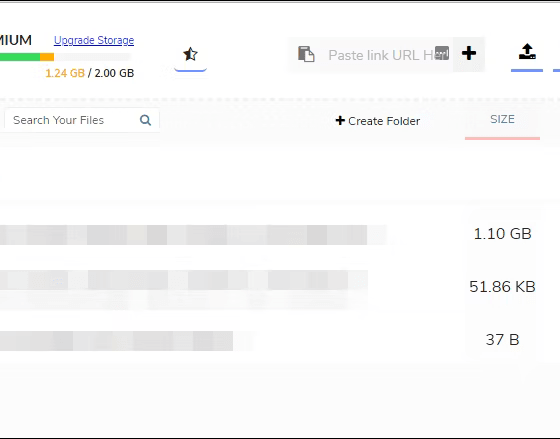The height and width of the screenshot is (439, 560).
Task: Click the PREMIUM plan label
Action: point(16,40)
